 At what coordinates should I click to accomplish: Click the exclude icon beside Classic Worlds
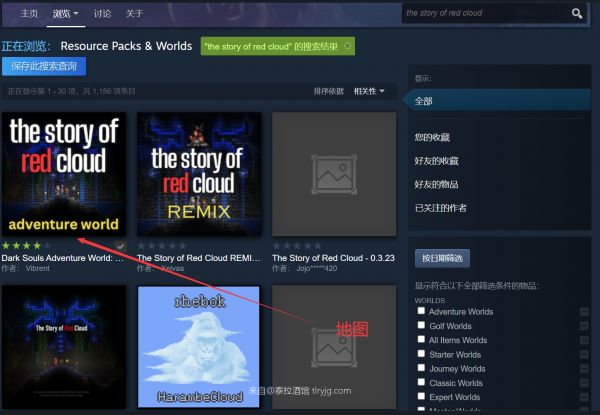coord(584,383)
